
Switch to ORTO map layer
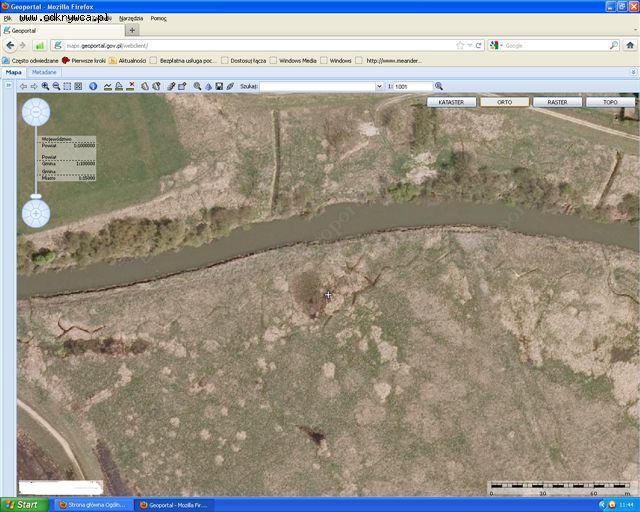[504, 102]
